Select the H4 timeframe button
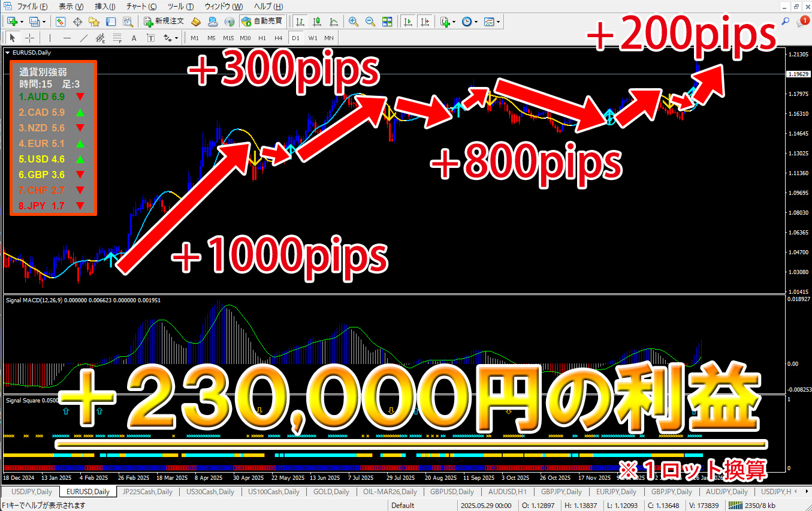812x511 pixels. [x=278, y=38]
